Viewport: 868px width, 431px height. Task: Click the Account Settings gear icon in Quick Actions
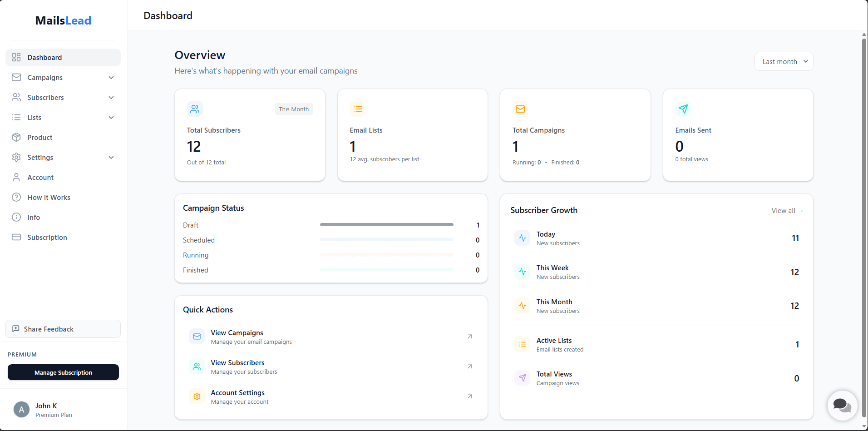point(197,396)
